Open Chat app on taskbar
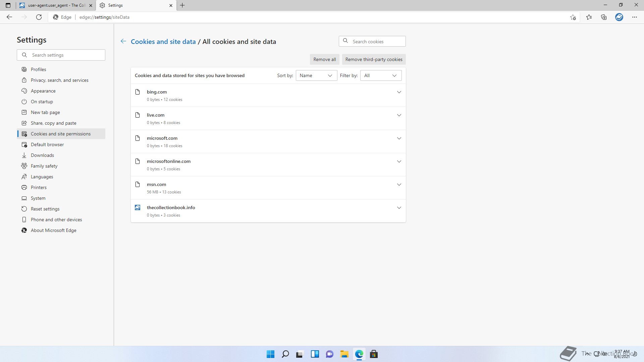This screenshot has width=644, height=362. click(329, 354)
